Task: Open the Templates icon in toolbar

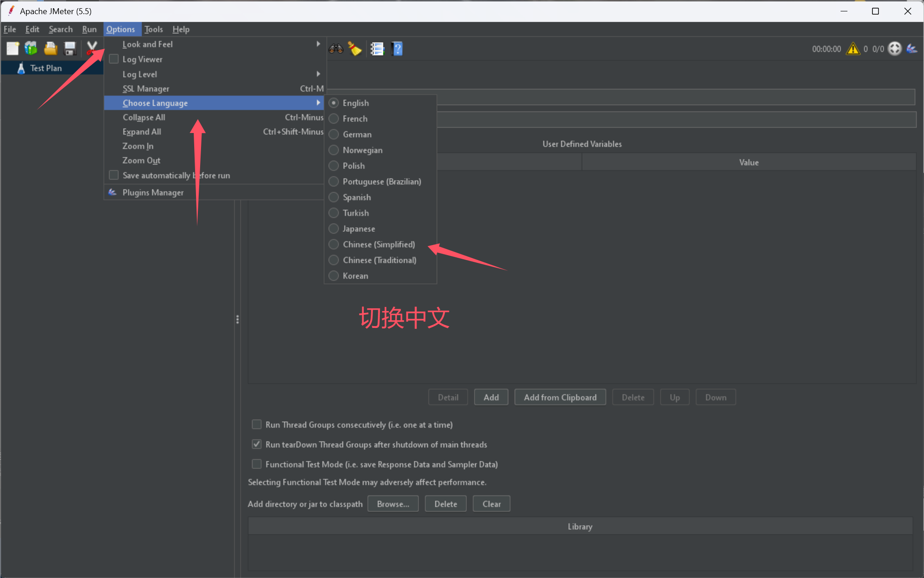Action: (31, 48)
